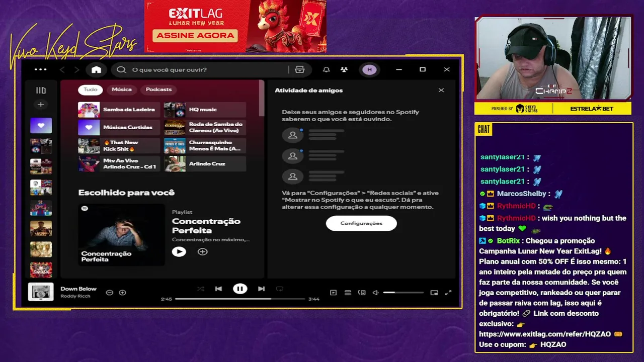The width and height of the screenshot is (644, 362).
Task: Open Liked Songs heart in sidebar
Action: click(41, 125)
